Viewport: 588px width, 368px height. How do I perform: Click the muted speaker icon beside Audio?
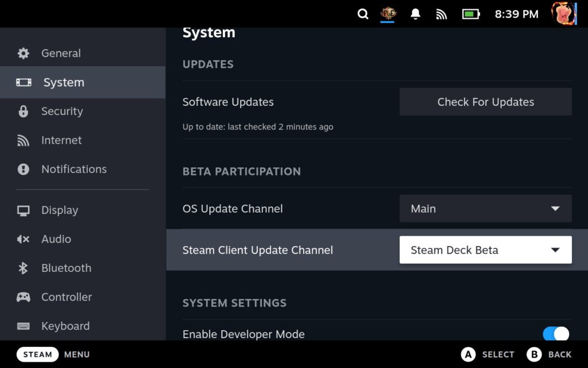23,239
